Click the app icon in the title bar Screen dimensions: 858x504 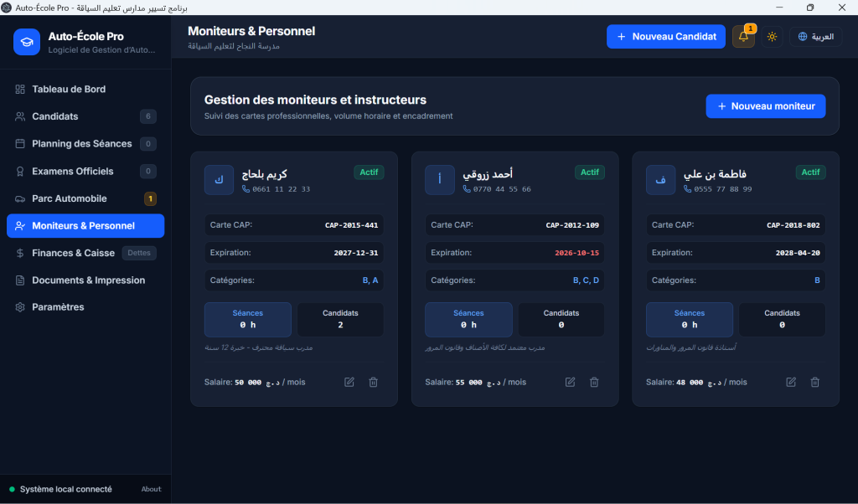coord(7,7)
